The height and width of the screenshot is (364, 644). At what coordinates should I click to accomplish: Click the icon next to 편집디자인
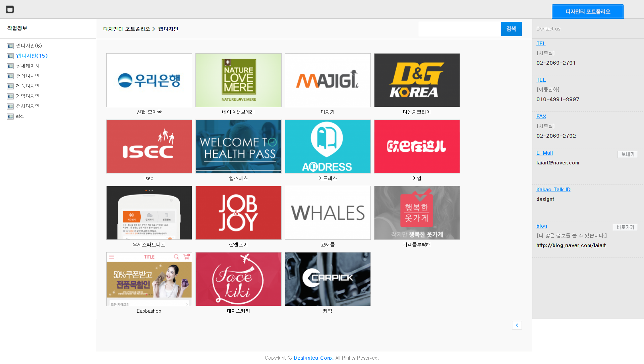point(10,76)
